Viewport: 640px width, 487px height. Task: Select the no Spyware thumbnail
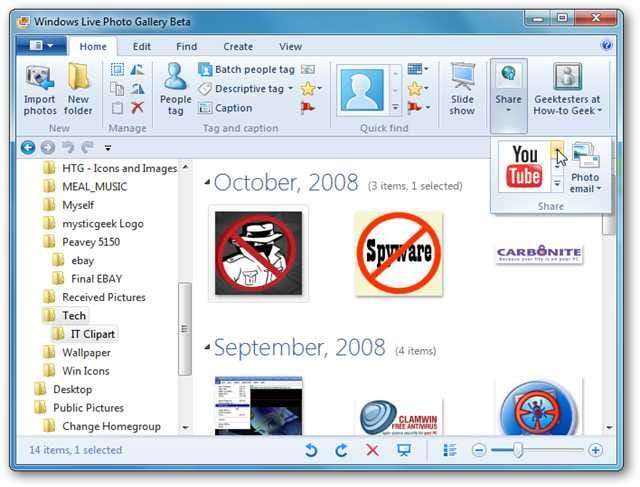coord(399,254)
